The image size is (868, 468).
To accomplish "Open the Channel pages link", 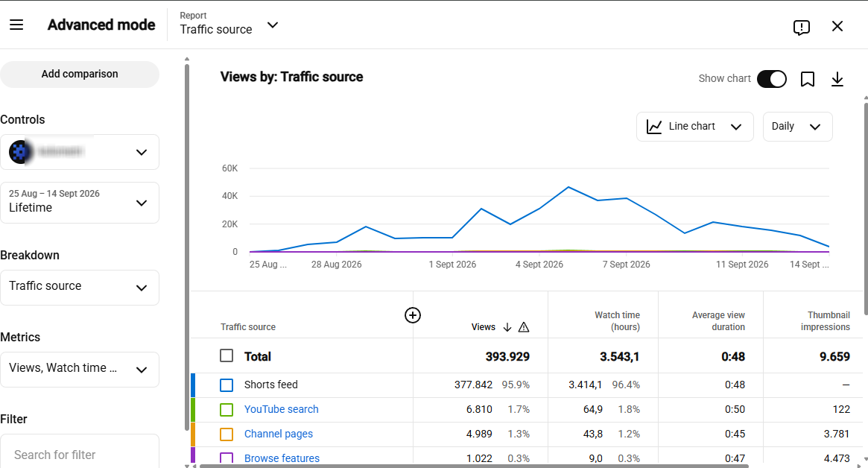I will point(279,434).
